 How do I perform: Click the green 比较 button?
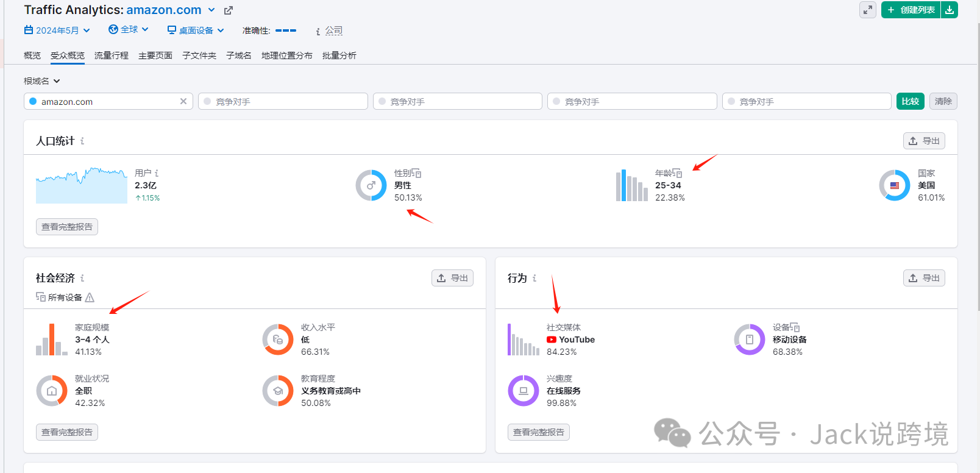(911, 101)
